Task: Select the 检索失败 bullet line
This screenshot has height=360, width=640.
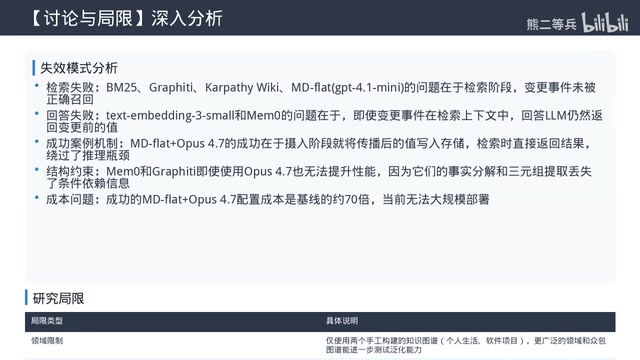Action: pyautogui.click(x=320, y=93)
